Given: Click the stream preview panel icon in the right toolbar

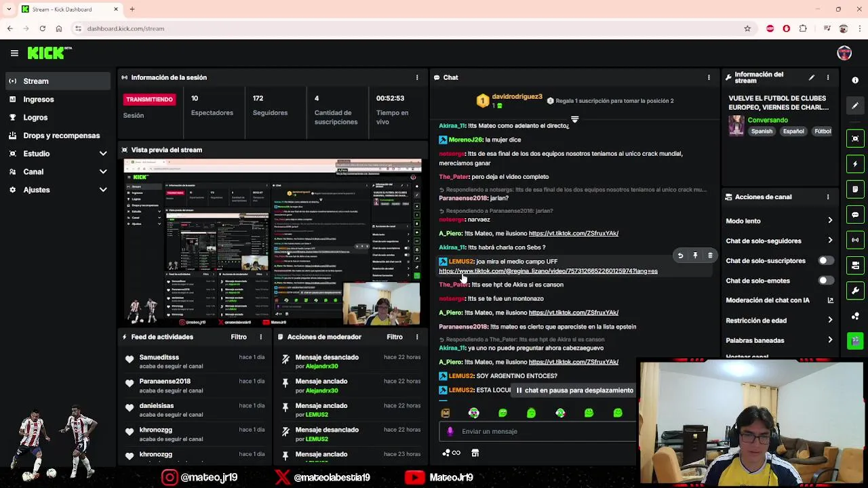Looking at the screenshot, I should pyautogui.click(x=855, y=138).
